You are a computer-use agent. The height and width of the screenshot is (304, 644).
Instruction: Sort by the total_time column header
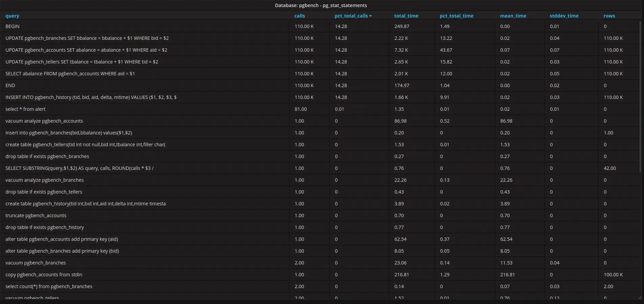click(406, 16)
